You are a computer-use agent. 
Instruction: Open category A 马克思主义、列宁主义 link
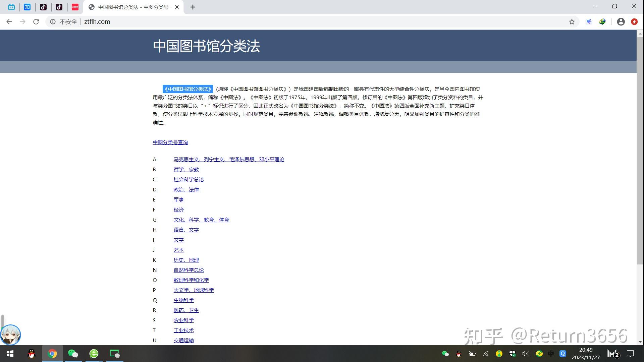pos(229,160)
